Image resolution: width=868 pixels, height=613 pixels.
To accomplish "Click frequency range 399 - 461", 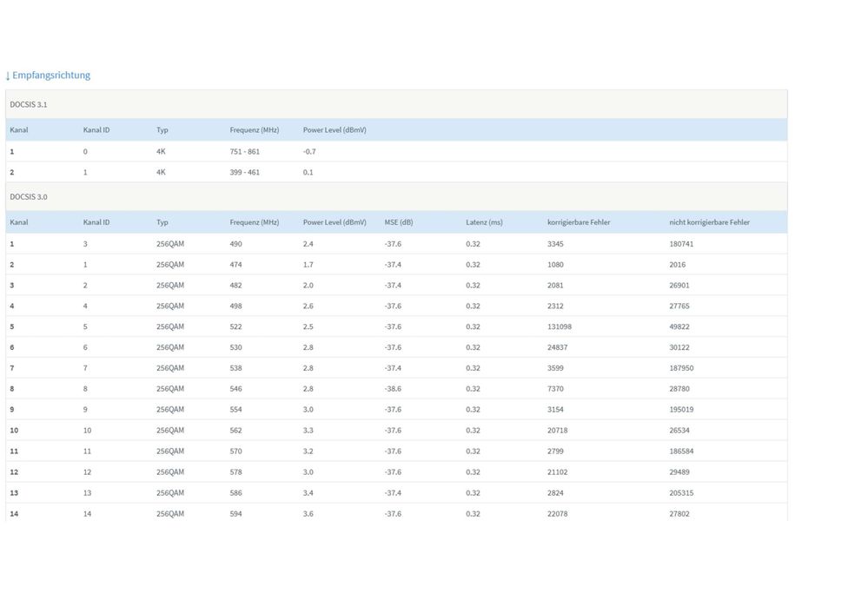I will [245, 172].
